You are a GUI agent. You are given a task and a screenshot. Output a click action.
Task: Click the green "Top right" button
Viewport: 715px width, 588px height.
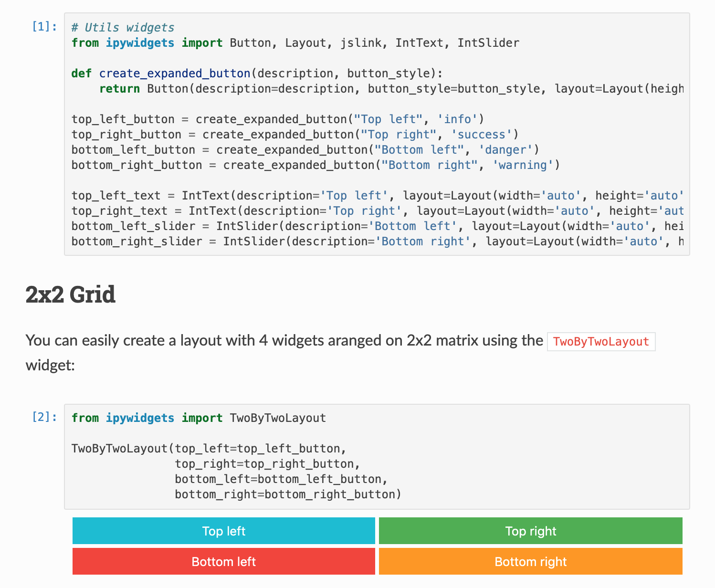tap(530, 531)
